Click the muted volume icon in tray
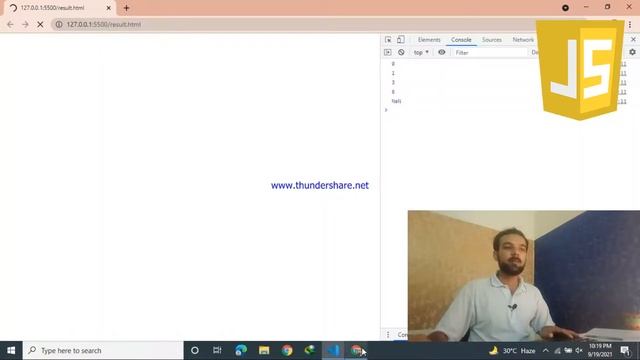The width and height of the screenshot is (640, 360). [x=579, y=351]
